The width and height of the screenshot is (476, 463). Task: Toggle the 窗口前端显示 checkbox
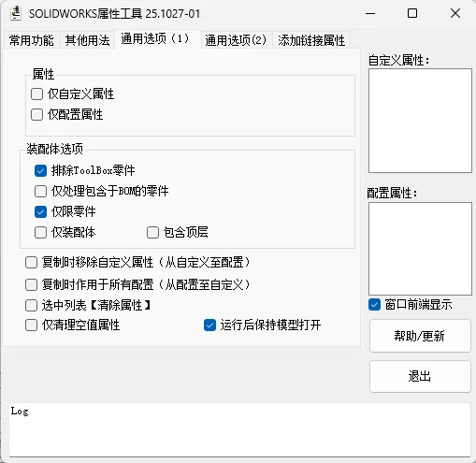[x=374, y=305]
